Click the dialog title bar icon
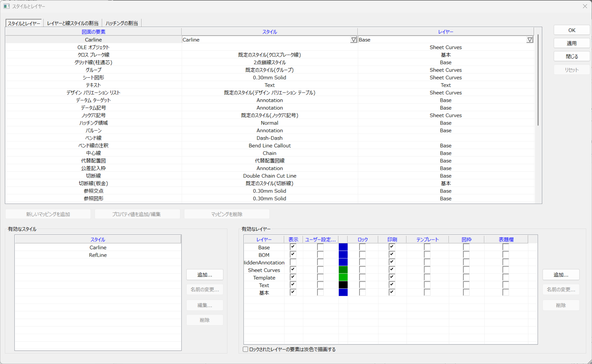Image resolution: width=592 pixels, height=364 pixels. [7, 6]
